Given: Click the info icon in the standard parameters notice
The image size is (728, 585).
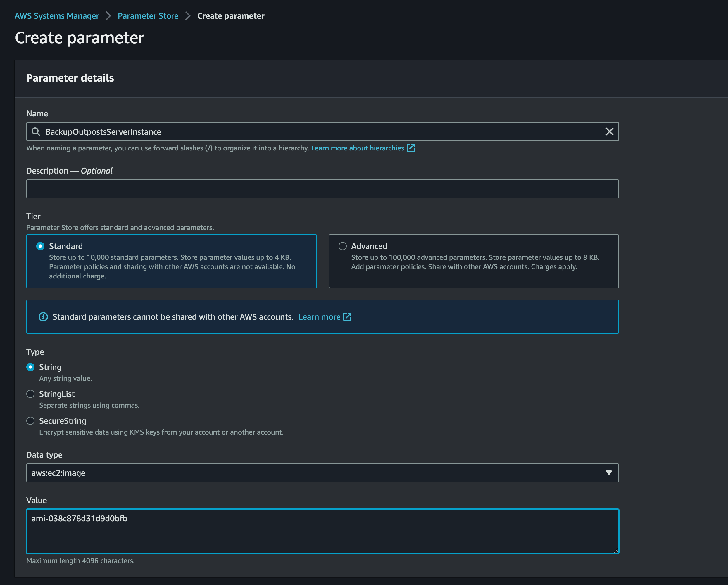Looking at the screenshot, I should (43, 317).
